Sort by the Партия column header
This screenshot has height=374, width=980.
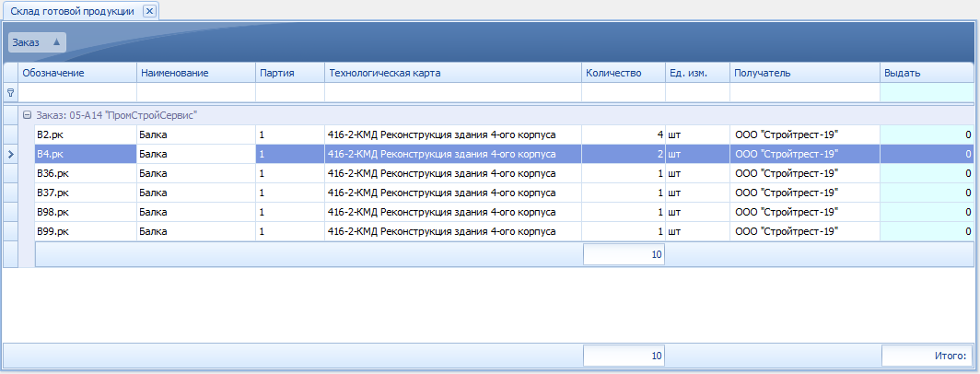tap(290, 73)
